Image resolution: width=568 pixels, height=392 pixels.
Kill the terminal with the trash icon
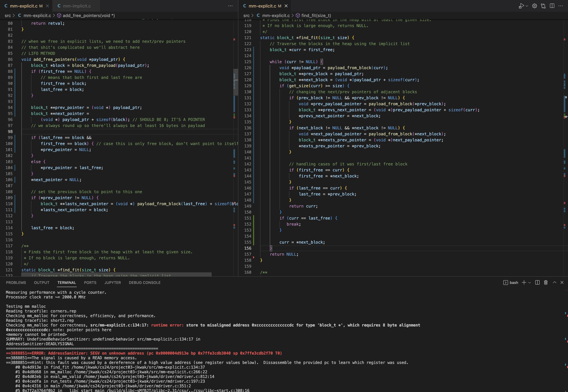pyautogui.click(x=546, y=282)
